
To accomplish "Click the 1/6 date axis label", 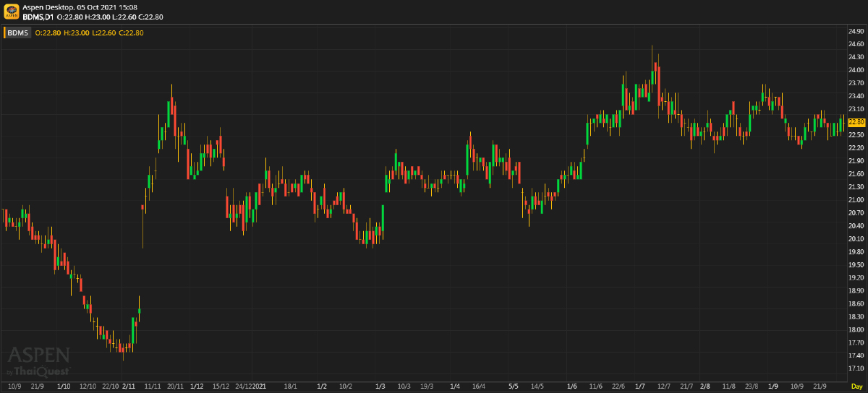I will [571, 386].
